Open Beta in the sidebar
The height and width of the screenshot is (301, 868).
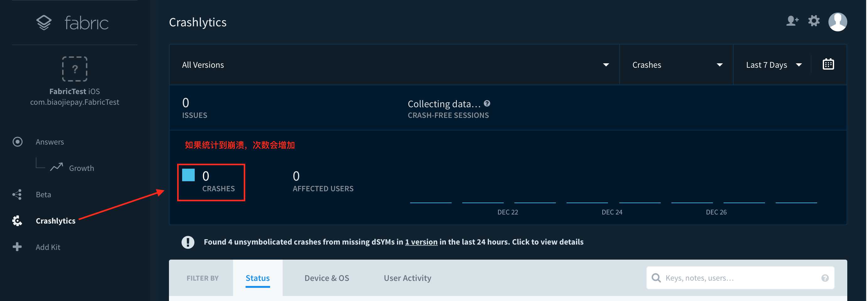(43, 194)
